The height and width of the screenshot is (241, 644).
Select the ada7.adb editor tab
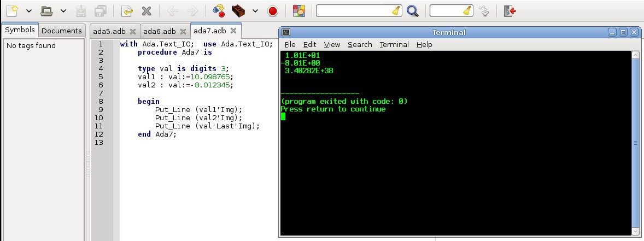[x=209, y=31]
